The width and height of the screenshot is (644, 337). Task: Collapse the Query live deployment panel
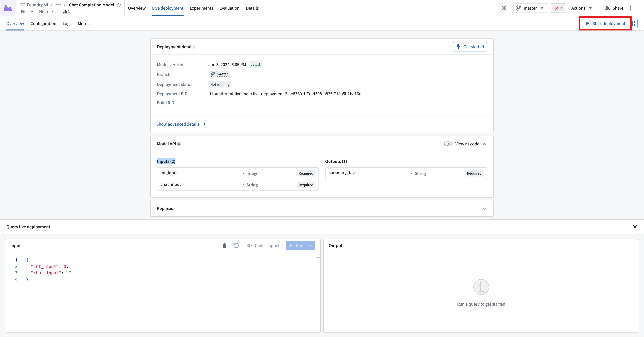tap(635, 227)
